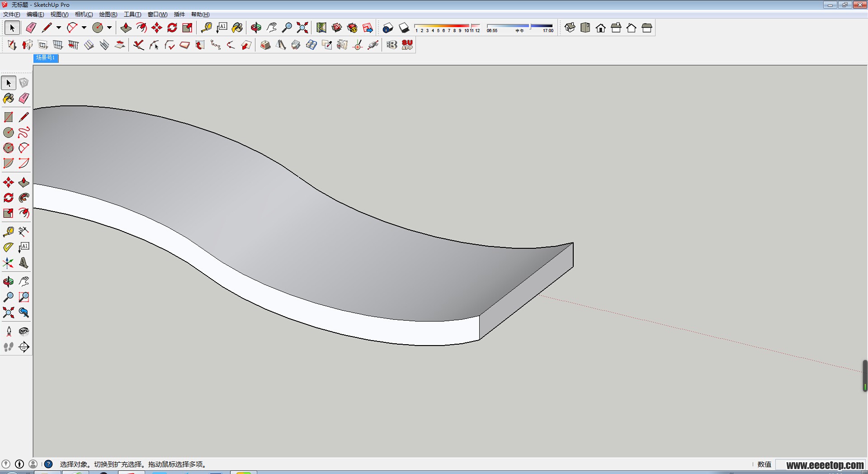Expand the Arc tool dropdown arrow
Screen dimensions: 868x474
click(x=84, y=28)
